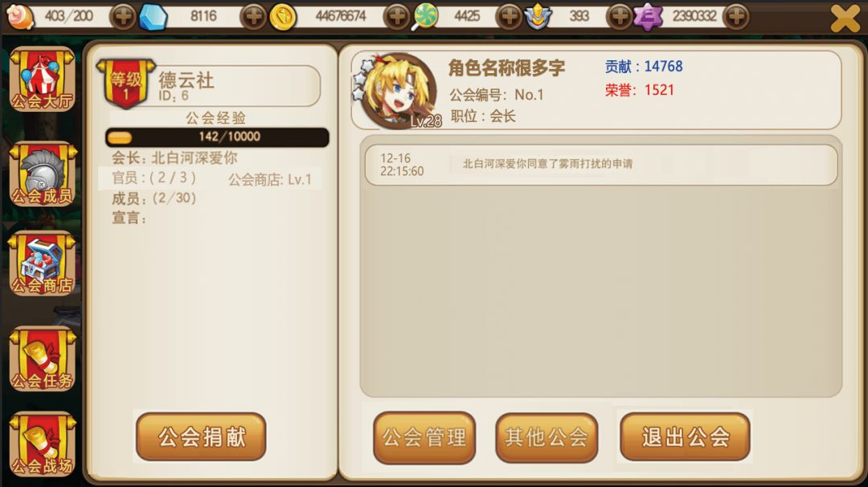Add badge currency with plus beside 393
868x487 pixels.
620,17
